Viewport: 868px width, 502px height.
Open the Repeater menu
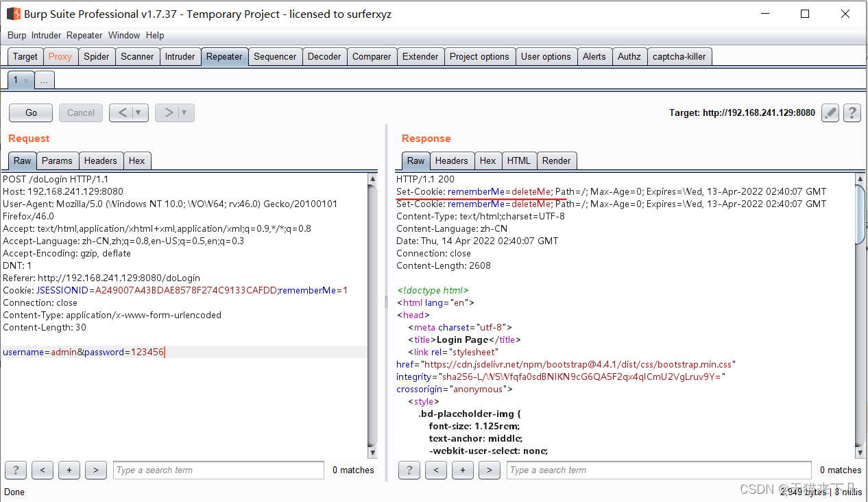coord(84,35)
